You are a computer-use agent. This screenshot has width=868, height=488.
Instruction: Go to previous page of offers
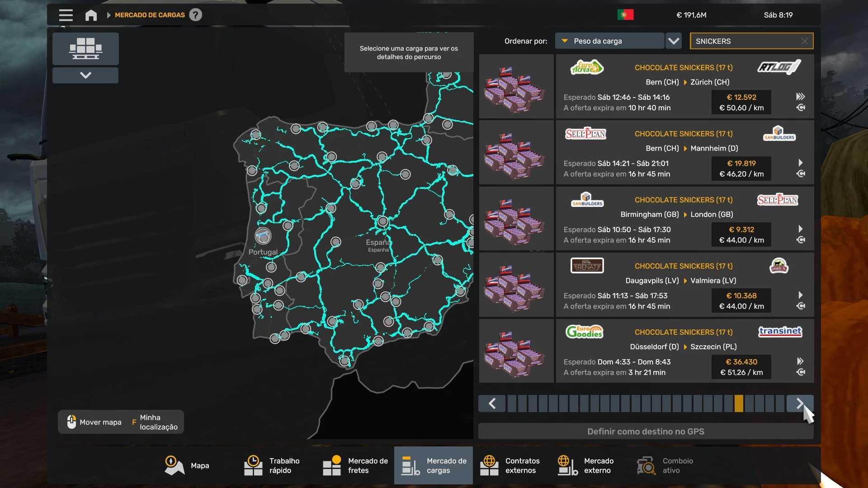(x=492, y=404)
